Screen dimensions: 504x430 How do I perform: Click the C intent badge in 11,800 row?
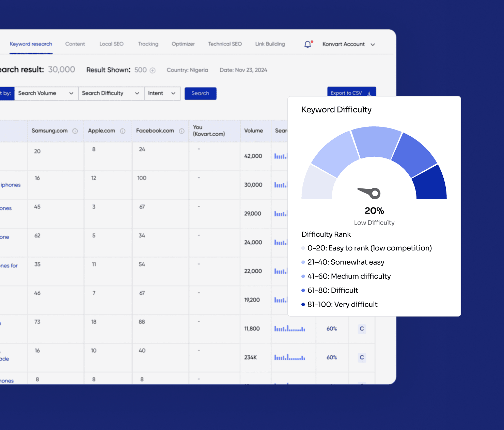coord(362,329)
